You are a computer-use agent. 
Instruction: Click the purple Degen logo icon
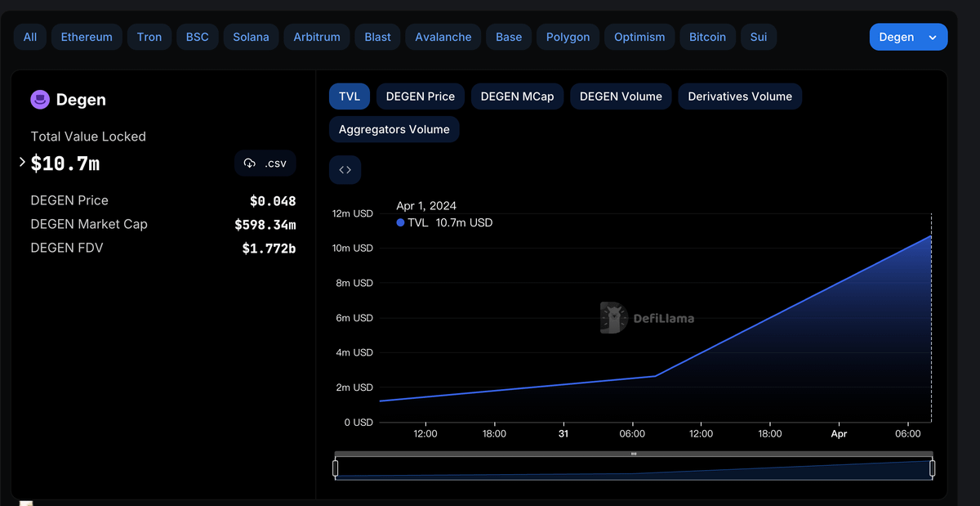point(40,100)
